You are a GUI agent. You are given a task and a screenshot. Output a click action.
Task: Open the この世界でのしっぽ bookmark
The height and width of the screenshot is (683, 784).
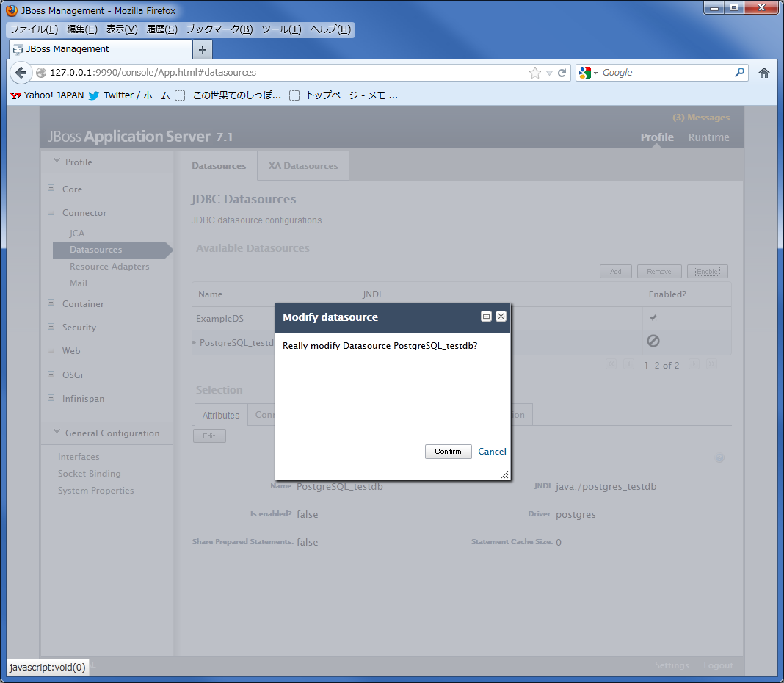(228, 95)
